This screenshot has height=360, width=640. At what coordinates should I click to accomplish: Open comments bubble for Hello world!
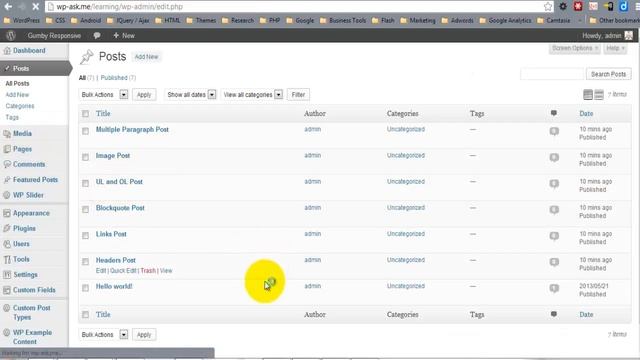(554, 288)
